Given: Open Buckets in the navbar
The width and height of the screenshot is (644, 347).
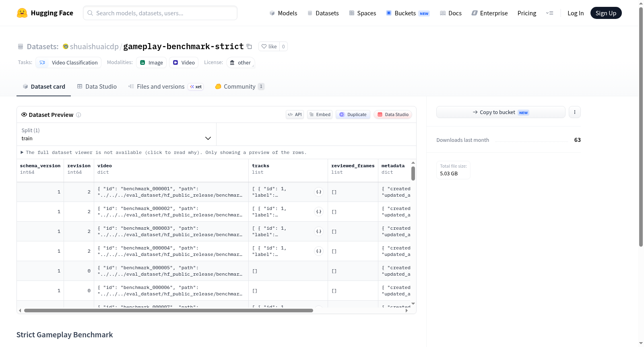Looking at the screenshot, I should pyautogui.click(x=408, y=13).
